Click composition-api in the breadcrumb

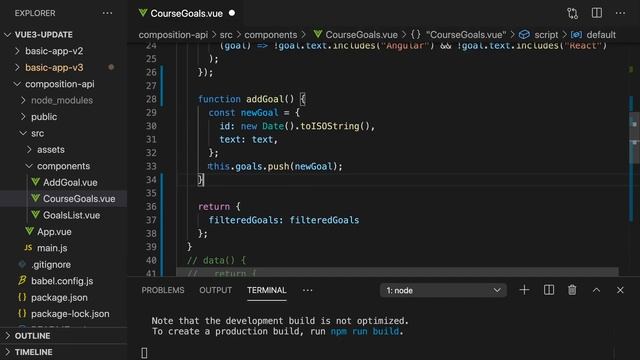pos(173,35)
